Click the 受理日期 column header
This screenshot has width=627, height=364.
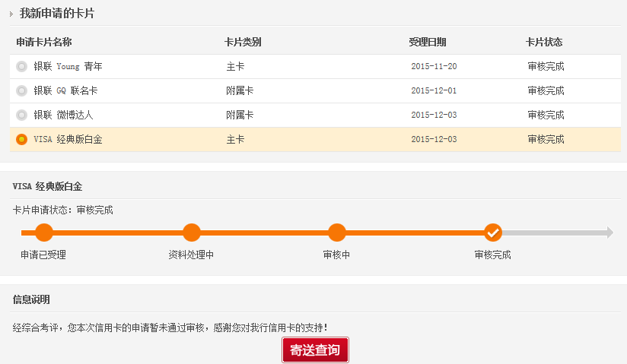coord(428,42)
